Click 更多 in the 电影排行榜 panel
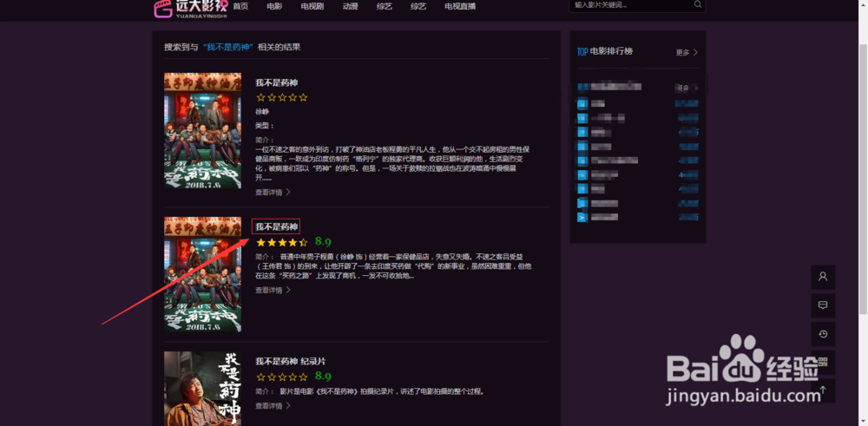The height and width of the screenshot is (426, 868). (687, 53)
